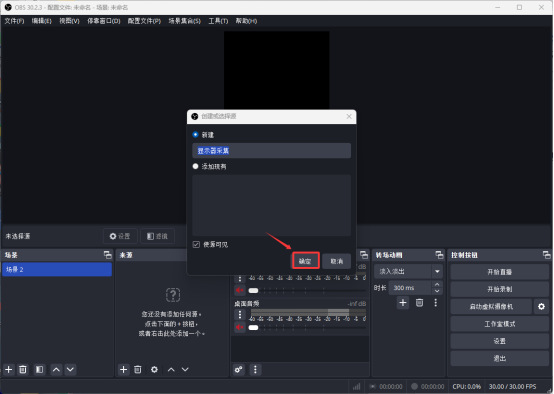Cancel the dialog with 取消
554x394 pixels.
click(336, 261)
